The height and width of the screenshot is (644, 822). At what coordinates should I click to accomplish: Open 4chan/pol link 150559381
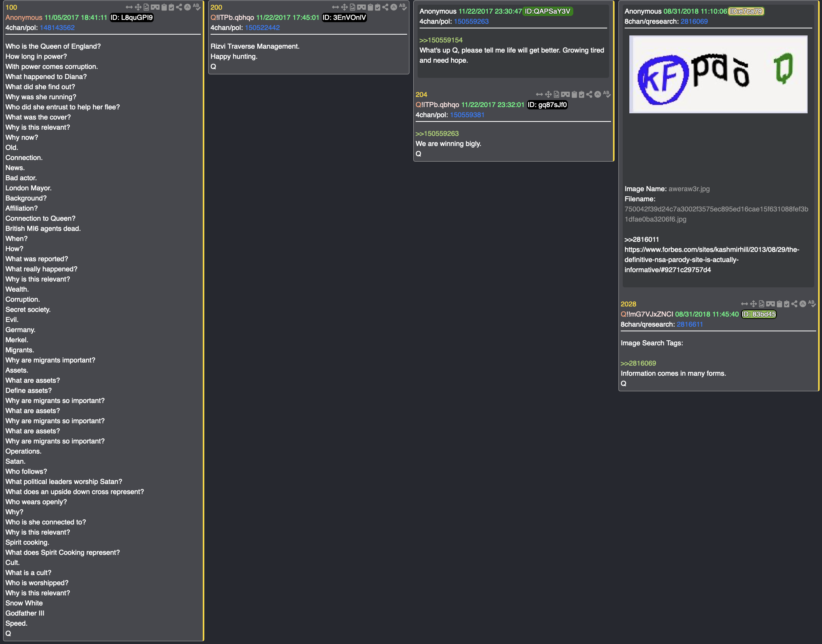pos(467,115)
